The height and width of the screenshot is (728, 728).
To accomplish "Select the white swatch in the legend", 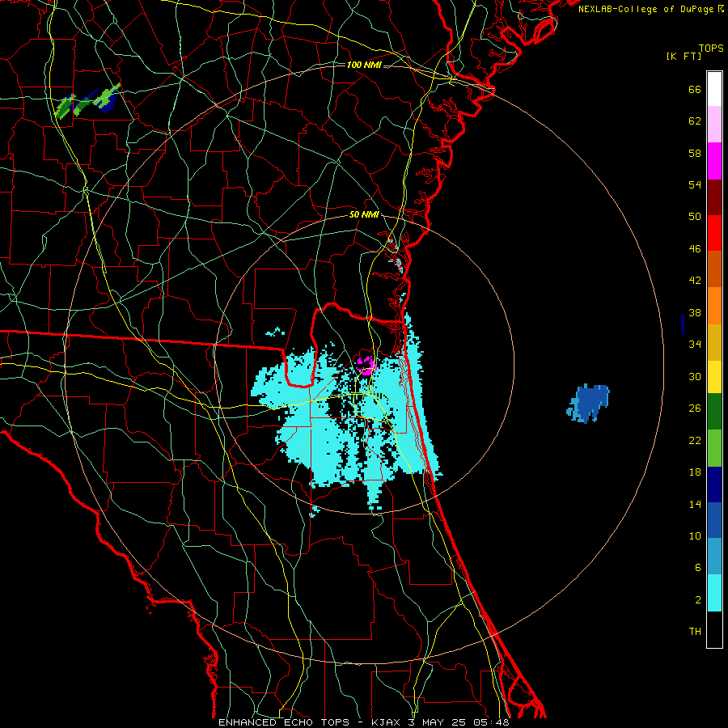I will (714, 89).
